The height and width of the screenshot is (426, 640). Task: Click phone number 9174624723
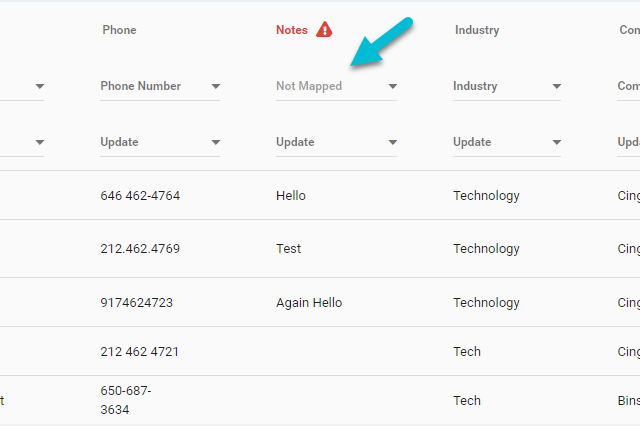[137, 302]
